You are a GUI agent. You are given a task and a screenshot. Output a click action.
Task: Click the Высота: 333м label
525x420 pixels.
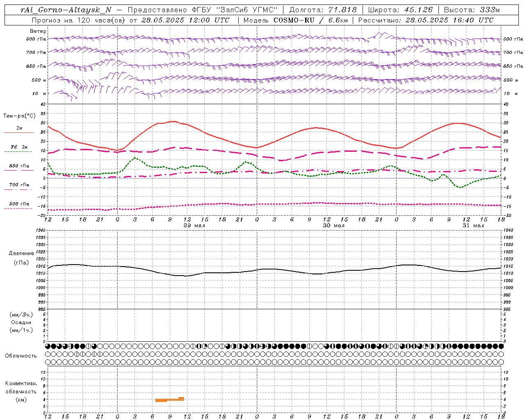[x=472, y=10]
